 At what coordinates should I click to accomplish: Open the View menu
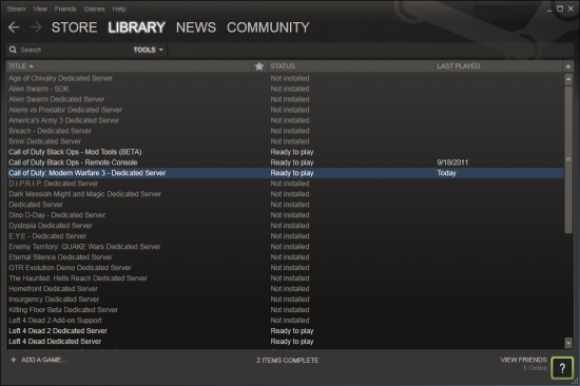tap(40, 9)
